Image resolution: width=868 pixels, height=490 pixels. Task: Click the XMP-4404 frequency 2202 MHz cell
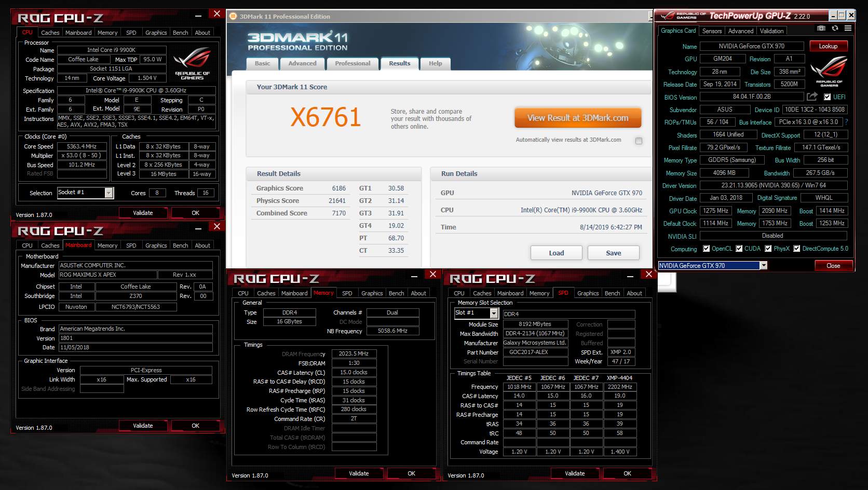coord(620,387)
